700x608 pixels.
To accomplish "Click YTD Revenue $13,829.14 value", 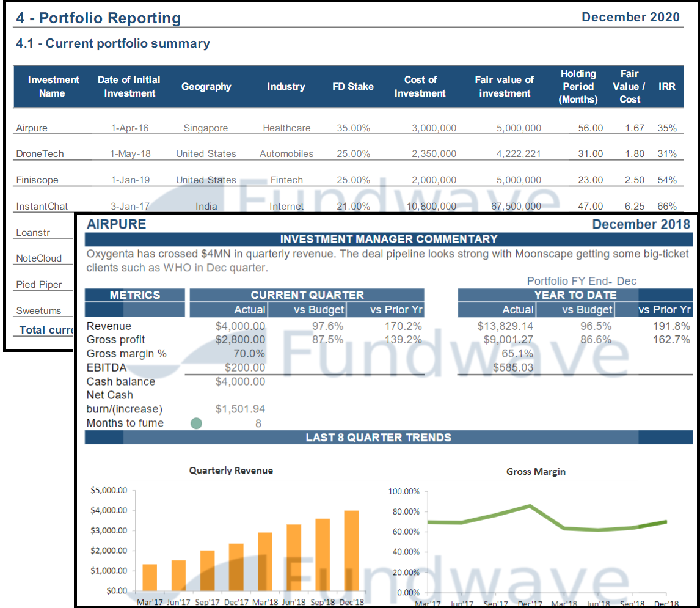I will (x=505, y=326).
